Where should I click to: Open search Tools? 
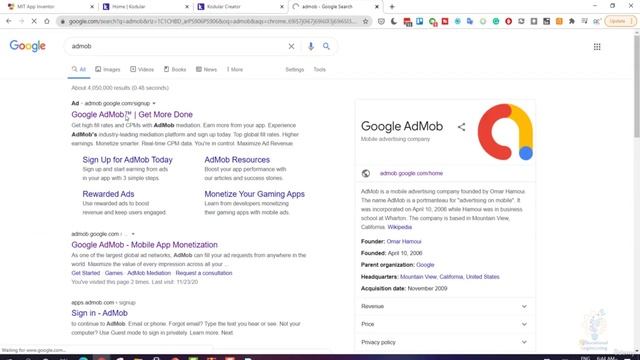coord(320,69)
